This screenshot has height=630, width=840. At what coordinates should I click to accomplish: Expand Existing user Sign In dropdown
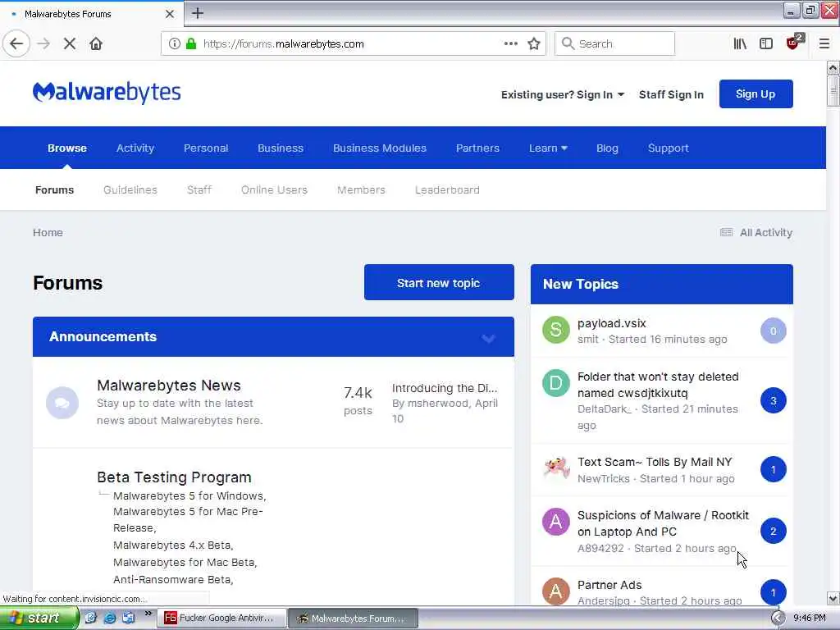tap(563, 95)
